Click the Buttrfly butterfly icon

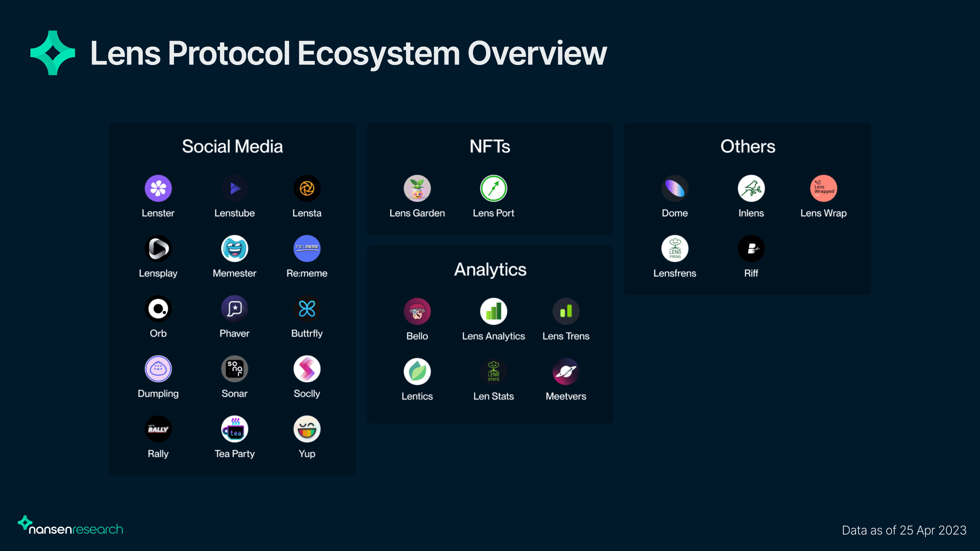[307, 308]
